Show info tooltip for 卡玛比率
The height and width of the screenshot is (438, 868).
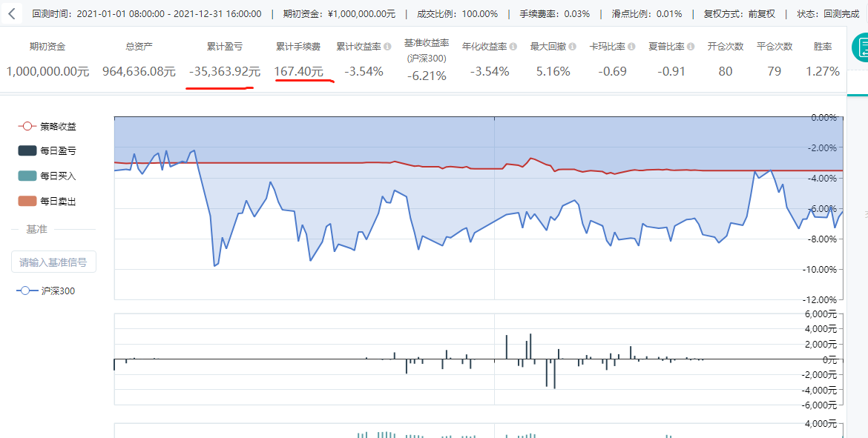[631, 47]
